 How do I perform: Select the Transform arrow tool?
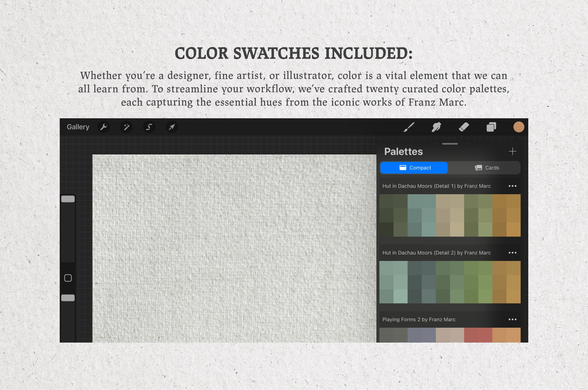[172, 127]
